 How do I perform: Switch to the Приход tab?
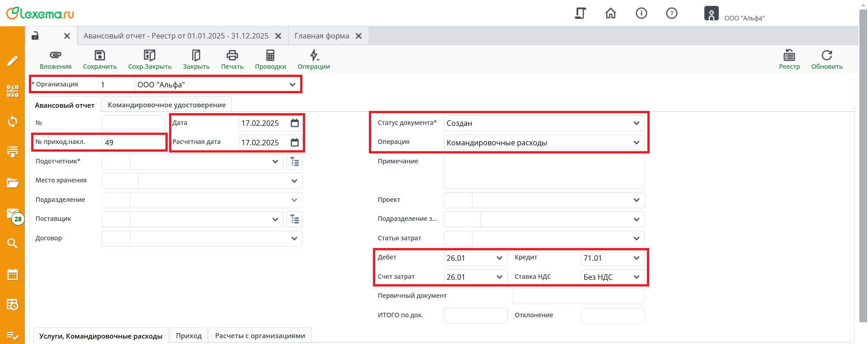[x=189, y=336]
